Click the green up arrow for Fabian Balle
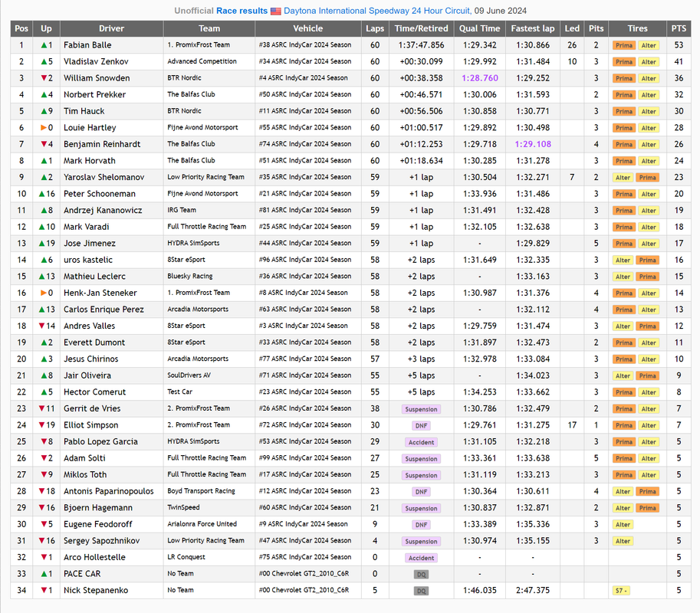This screenshot has width=700, height=613. tap(44, 45)
